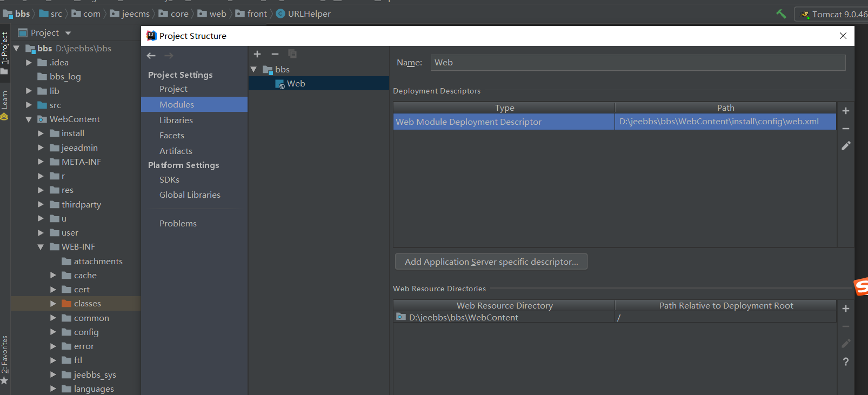Click the help question mark icon
The image size is (868, 395).
pyautogui.click(x=846, y=361)
